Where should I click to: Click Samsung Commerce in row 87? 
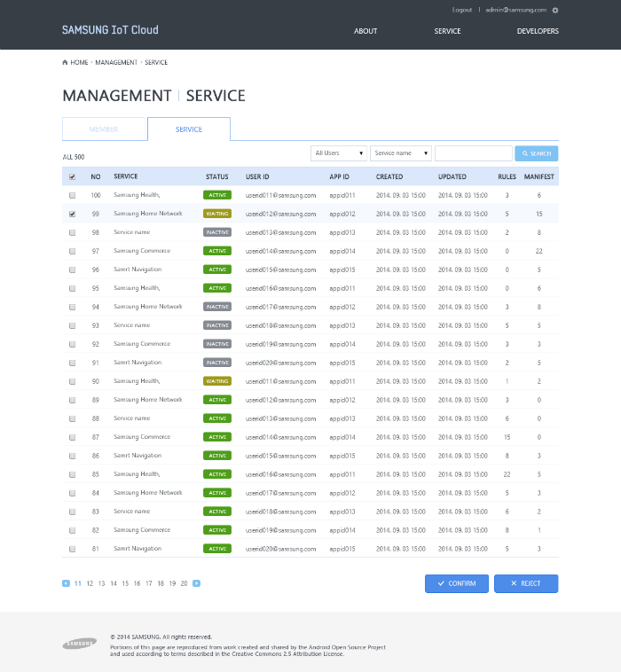(x=142, y=437)
